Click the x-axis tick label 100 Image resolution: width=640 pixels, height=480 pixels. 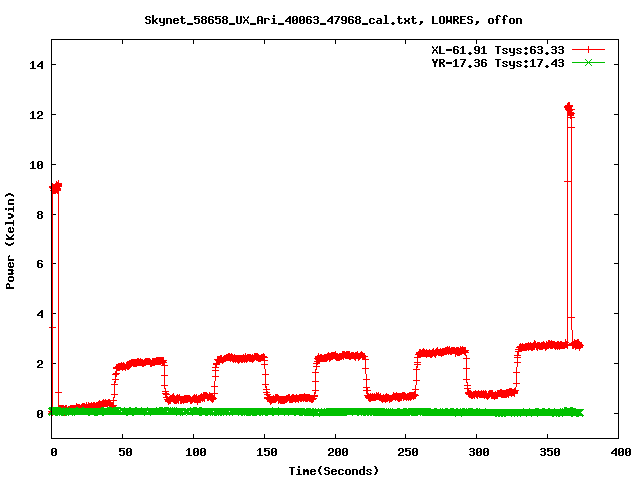pos(196,452)
